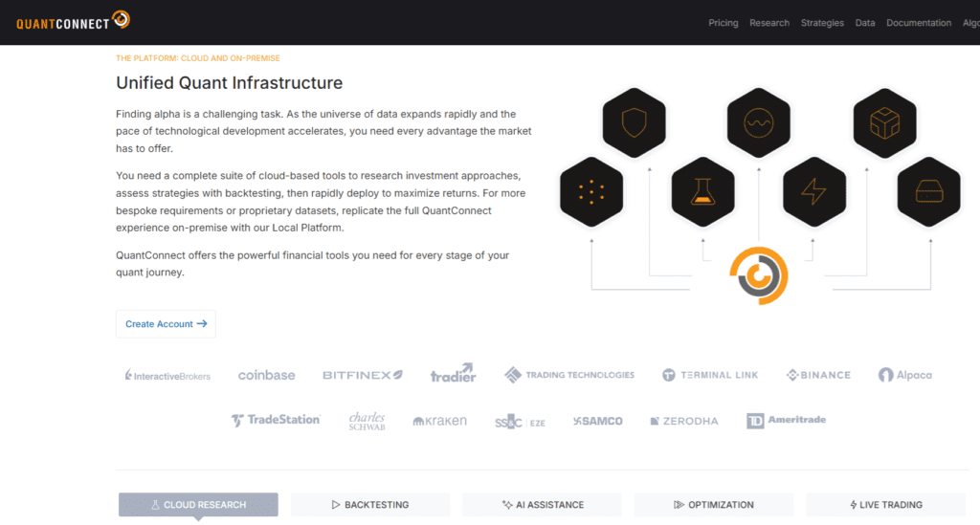Click the Bitfinex logo

[363, 375]
